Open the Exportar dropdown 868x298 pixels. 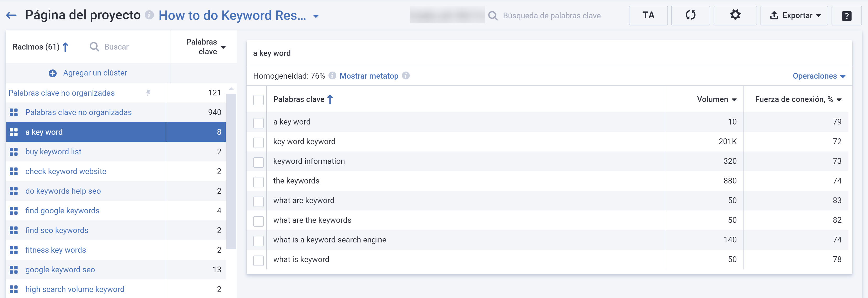(794, 15)
